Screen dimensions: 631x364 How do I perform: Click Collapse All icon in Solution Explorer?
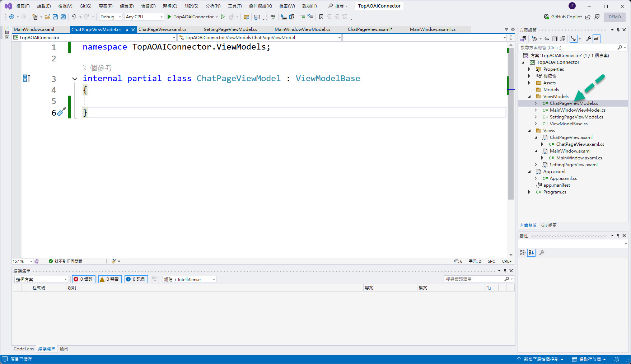[x=555, y=39]
